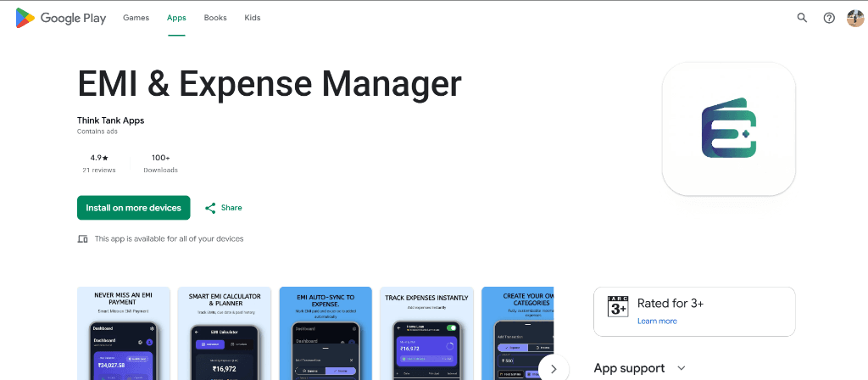Open Create Your Own Categories screenshot
868x380 pixels.
(518, 333)
